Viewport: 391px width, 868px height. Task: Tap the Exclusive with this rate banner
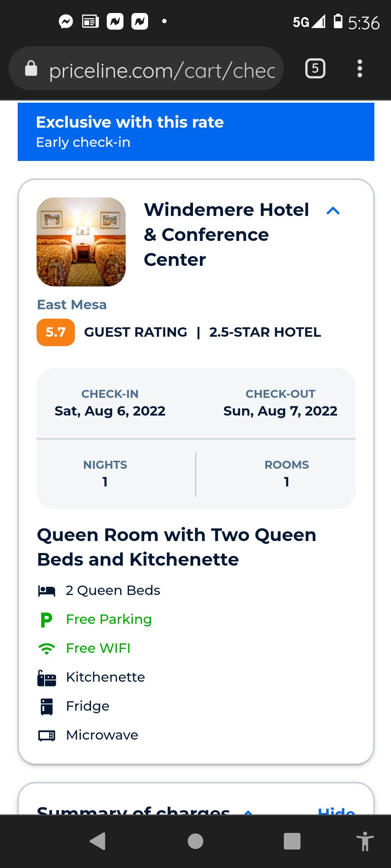196,132
